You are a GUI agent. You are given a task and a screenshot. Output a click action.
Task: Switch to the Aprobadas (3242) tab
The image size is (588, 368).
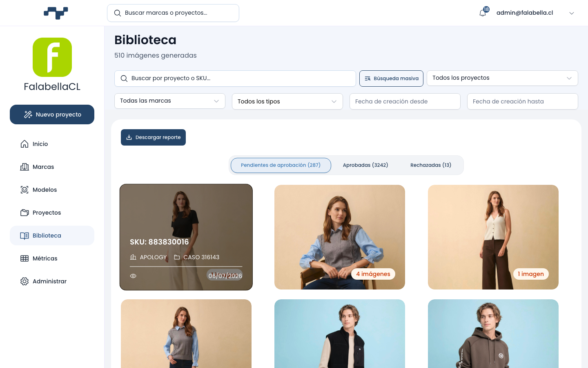click(365, 165)
